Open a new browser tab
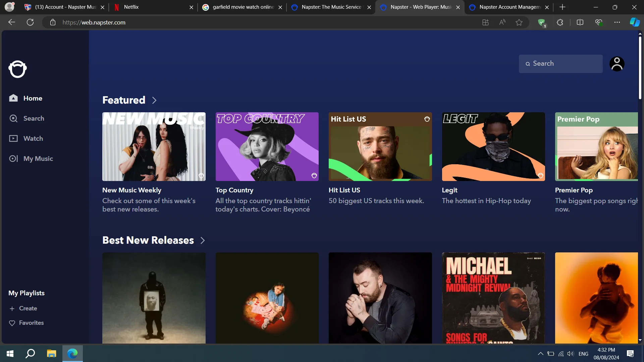 562,7
